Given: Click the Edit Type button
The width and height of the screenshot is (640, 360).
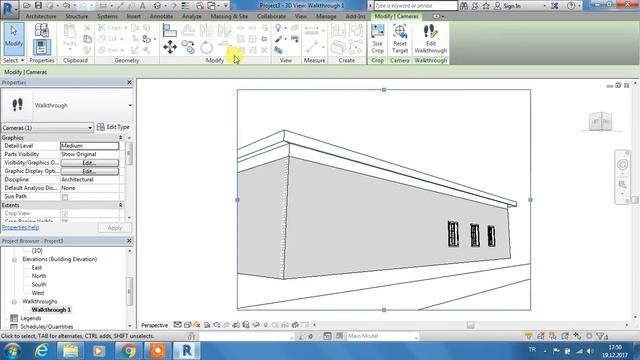Looking at the screenshot, I should [x=113, y=127].
